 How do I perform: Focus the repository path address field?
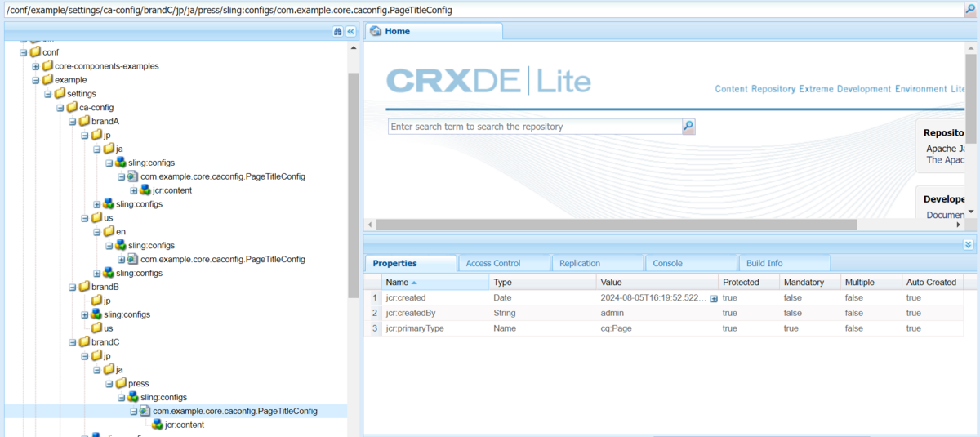point(483,10)
